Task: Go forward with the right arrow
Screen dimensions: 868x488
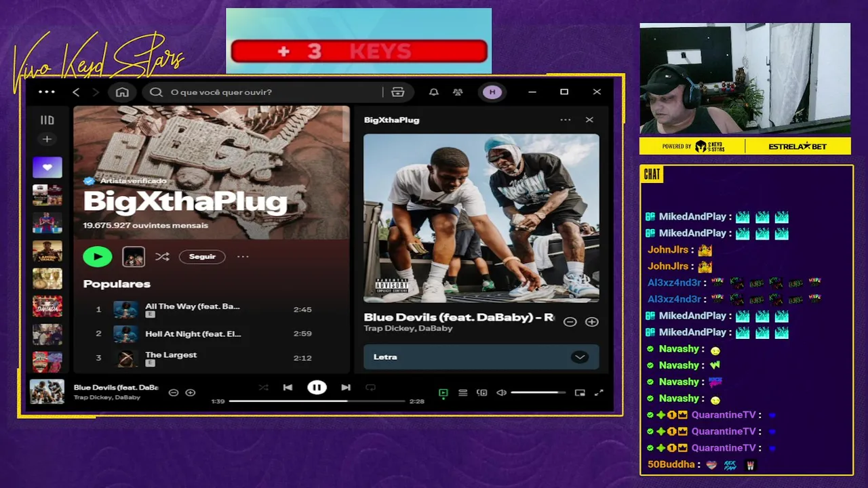Action: coord(96,92)
